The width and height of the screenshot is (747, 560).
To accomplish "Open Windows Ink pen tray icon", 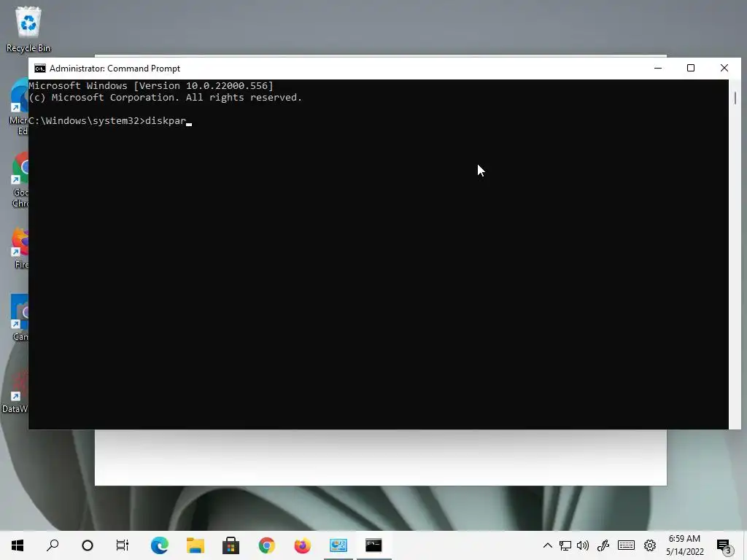I will [603, 545].
